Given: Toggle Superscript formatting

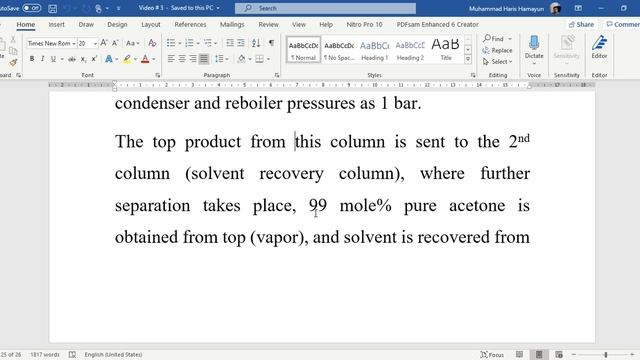Looking at the screenshot, I should point(94,59).
